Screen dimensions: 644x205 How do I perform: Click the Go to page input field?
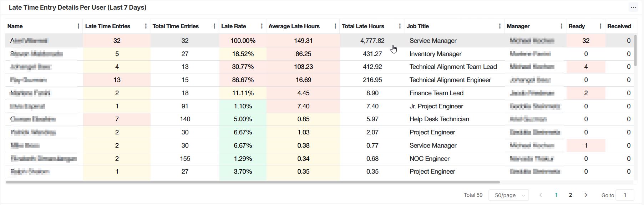(x=624, y=195)
